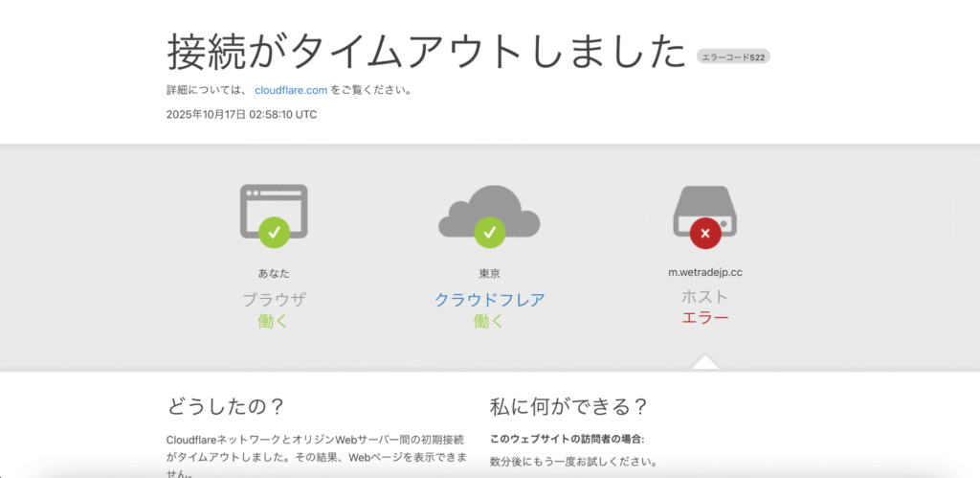Click the 詳細については text

point(208,90)
